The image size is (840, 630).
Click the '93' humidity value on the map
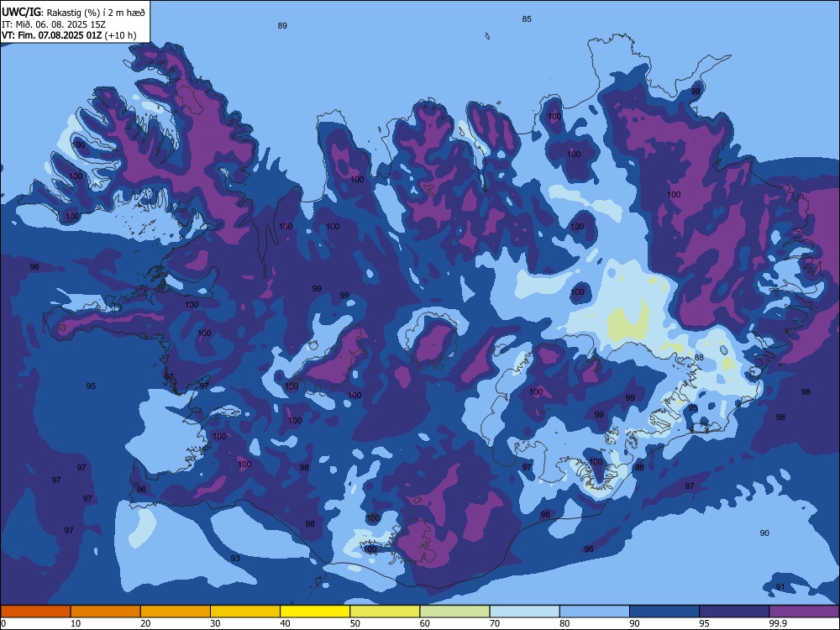tap(235, 559)
